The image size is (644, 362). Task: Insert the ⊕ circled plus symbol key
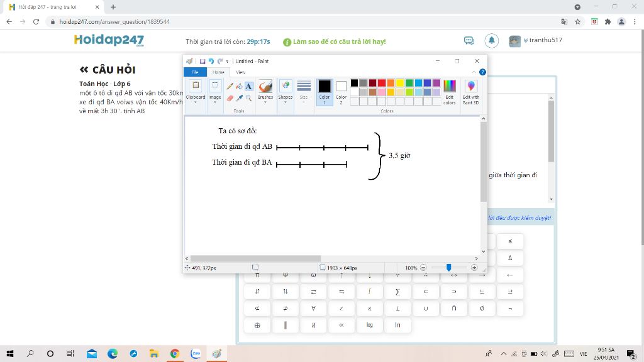pyautogui.click(x=257, y=325)
